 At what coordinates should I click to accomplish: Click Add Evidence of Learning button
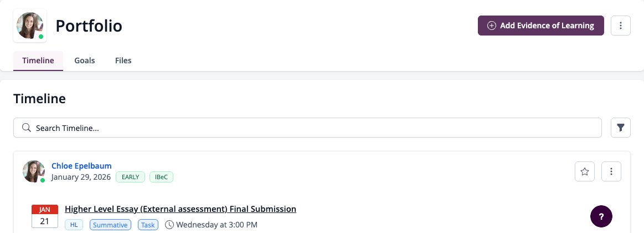pyautogui.click(x=541, y=26)
